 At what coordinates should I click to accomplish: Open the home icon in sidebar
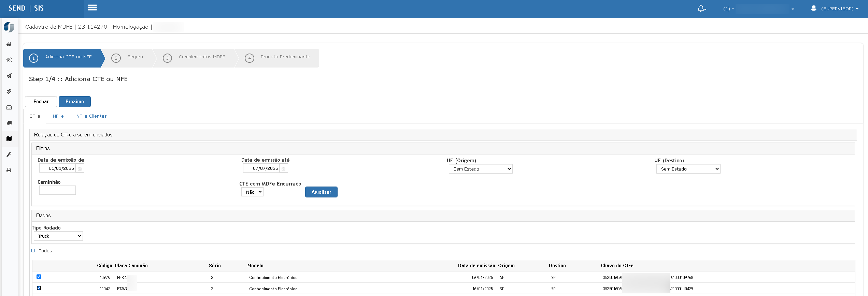click(9, 44)
